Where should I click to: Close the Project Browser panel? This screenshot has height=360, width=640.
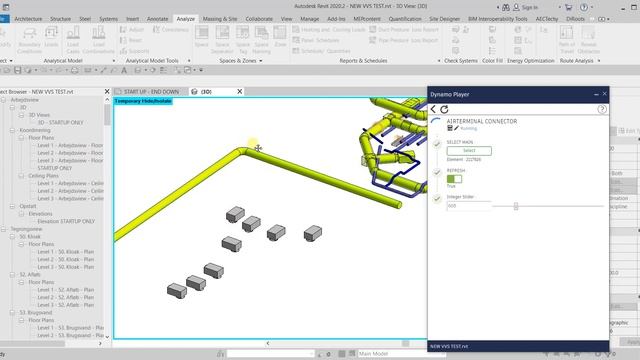coord(107,91)
